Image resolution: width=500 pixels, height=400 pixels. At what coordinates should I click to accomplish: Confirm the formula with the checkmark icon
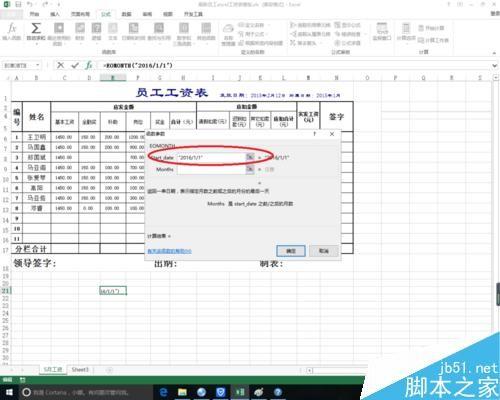coord(75,65)
